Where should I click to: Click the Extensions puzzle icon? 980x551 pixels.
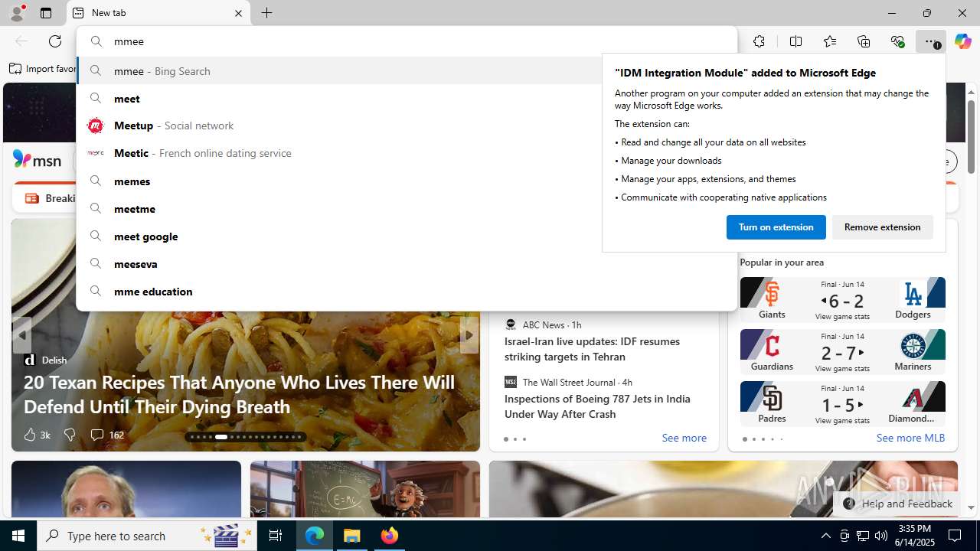coord(759,41)
